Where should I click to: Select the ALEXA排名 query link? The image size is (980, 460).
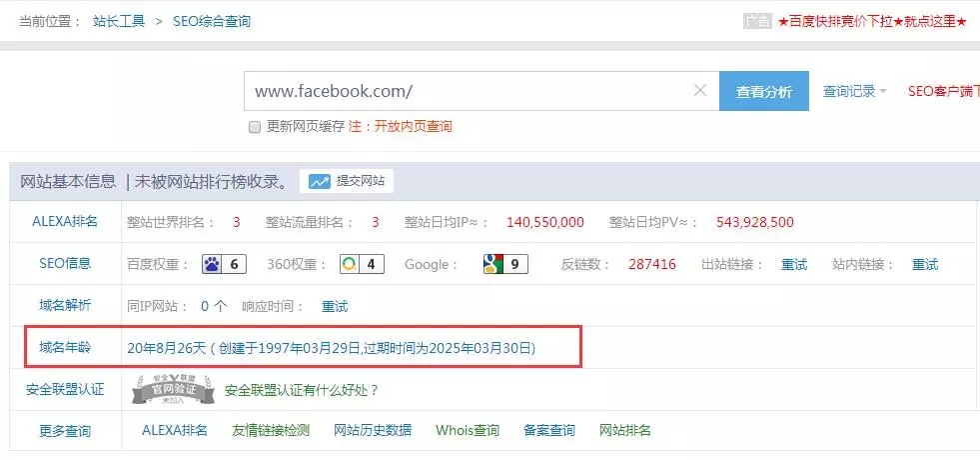[x=175, y=431]
